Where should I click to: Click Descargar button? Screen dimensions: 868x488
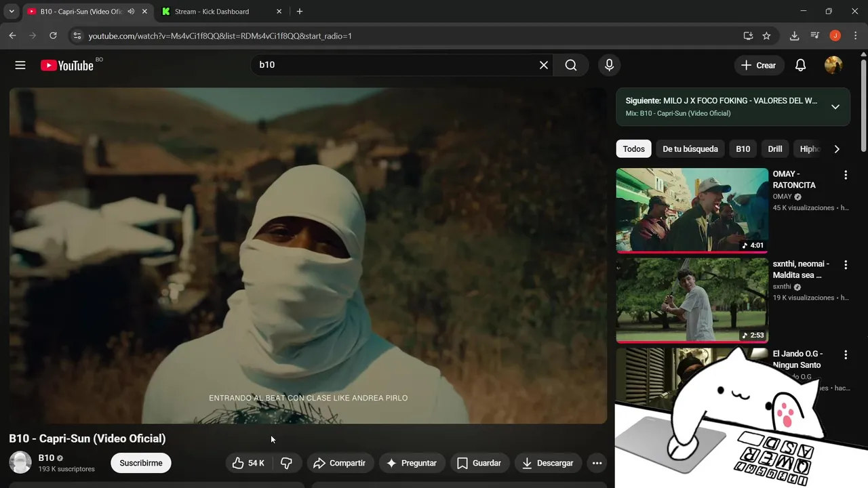coord(548,463)
